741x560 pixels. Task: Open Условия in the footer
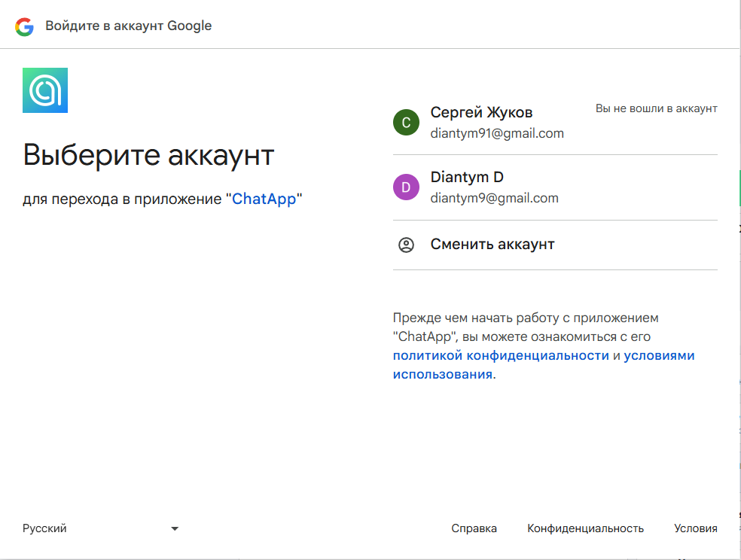pos(695,528)
